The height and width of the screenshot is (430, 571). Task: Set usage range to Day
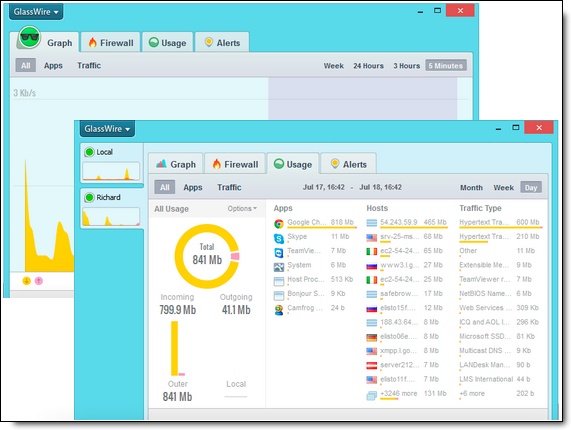531,188
